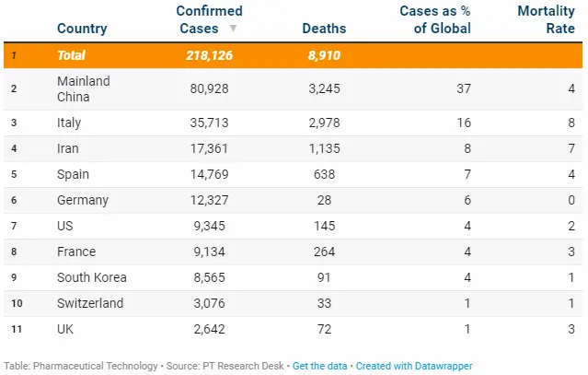This screenshot has height=375, width=588.
Task: Select the Spain row label
Action: [73, 174]
